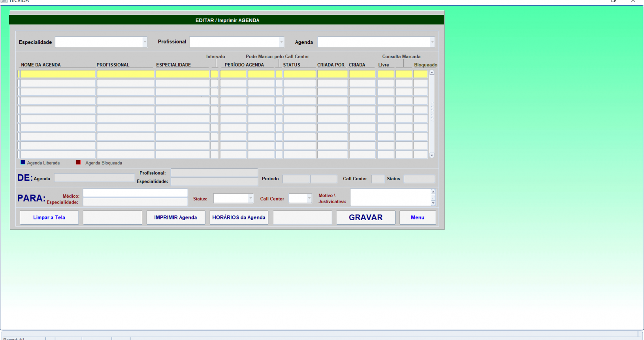Select the highlighted first row's NOME DA AGENDA cell
The width and height of the screenshot is (644, 340).
[58, 74]
